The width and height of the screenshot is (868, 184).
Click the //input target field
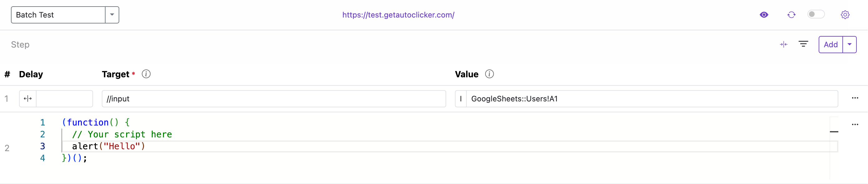(x=274, y=99)
